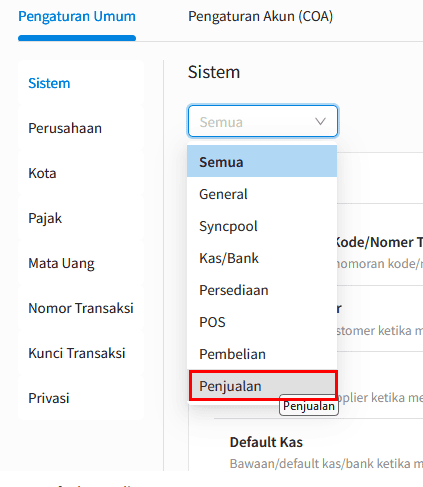This screenshot has height=487, width=423.
Task: Open the Pengaturan Umum tab
Action: click(77, 16)
